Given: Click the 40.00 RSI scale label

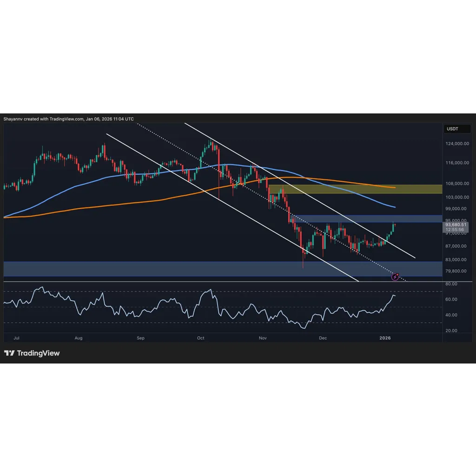Looking at the screenshot, I should 451,315.
